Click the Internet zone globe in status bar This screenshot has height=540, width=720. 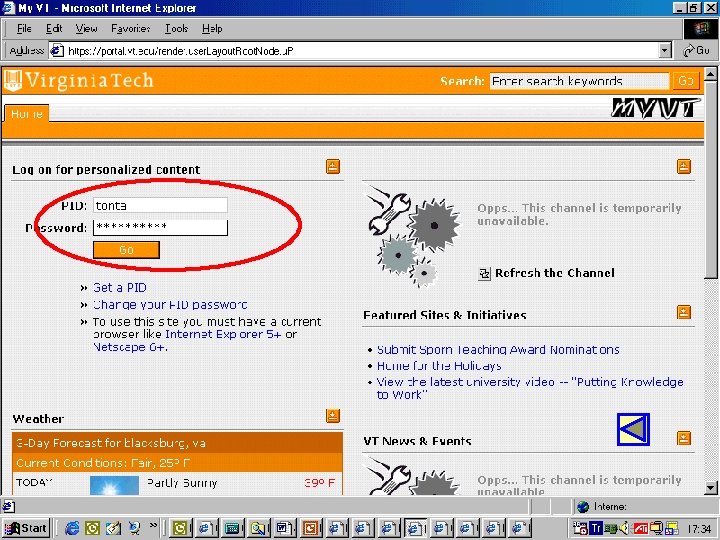tap(583, 506)
